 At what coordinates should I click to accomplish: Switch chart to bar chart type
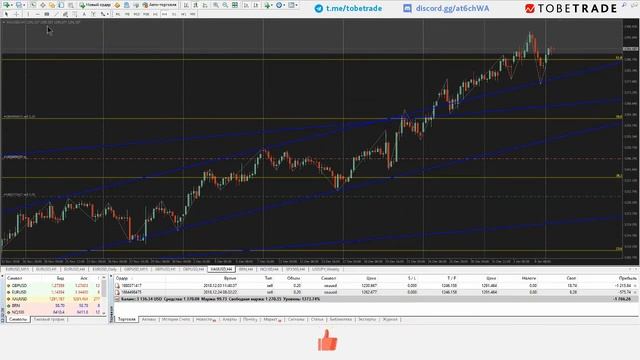coord(186,5)
